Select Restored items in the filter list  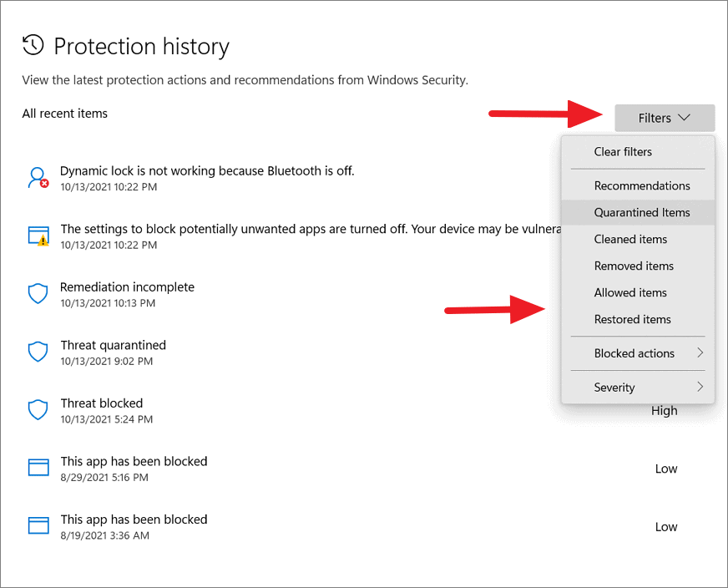(632, 319)
